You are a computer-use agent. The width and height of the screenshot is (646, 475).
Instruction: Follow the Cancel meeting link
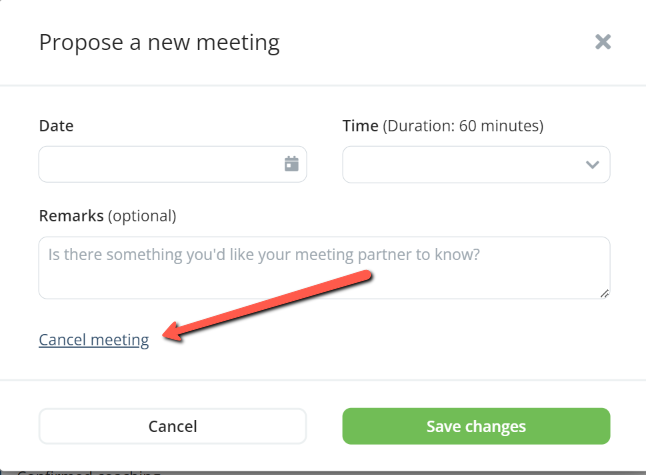click(x=94, y=340)
